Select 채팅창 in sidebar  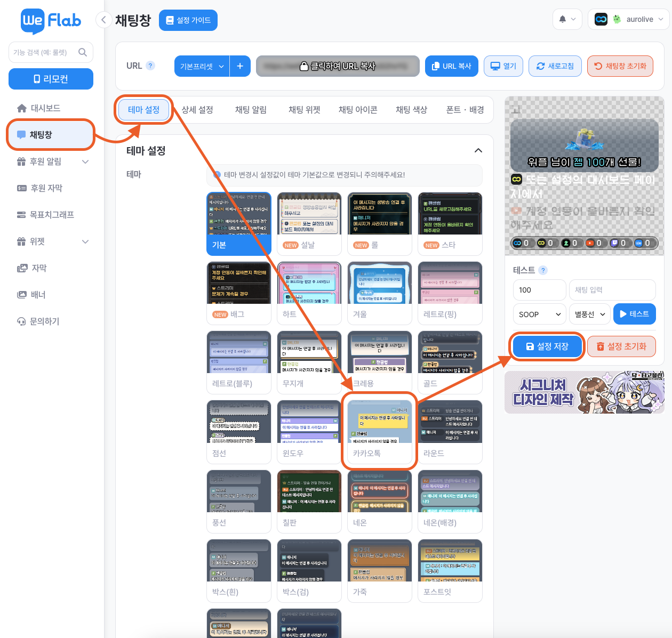click(51, 135)
